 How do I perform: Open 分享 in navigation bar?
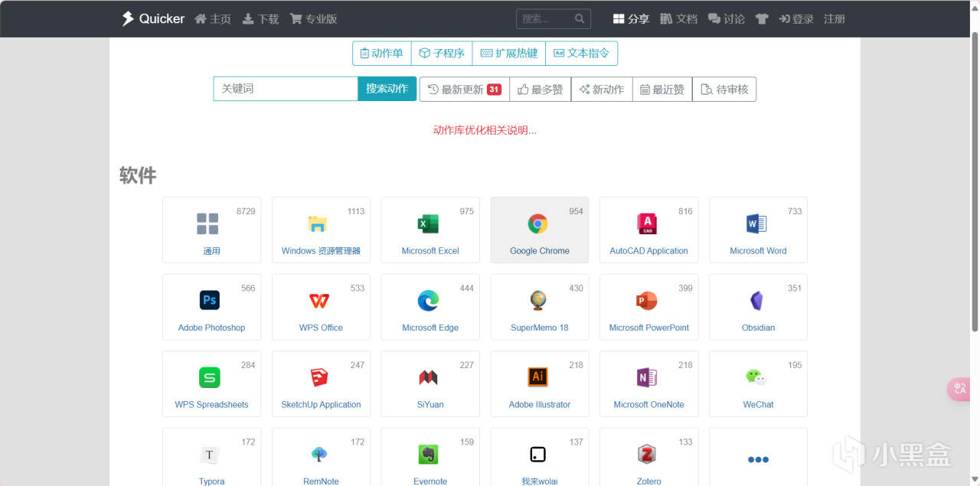coord(631,19)
